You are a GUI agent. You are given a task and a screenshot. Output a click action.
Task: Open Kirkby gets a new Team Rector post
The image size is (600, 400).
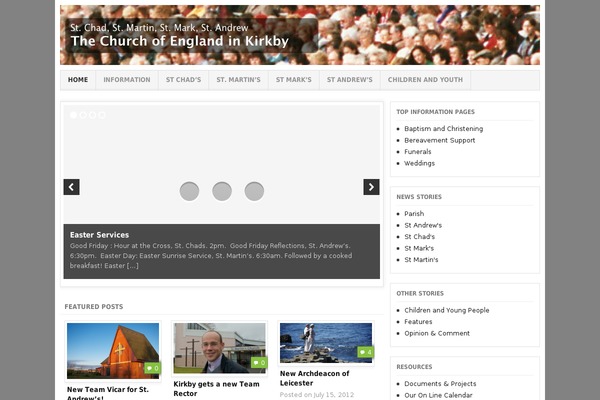216,389
